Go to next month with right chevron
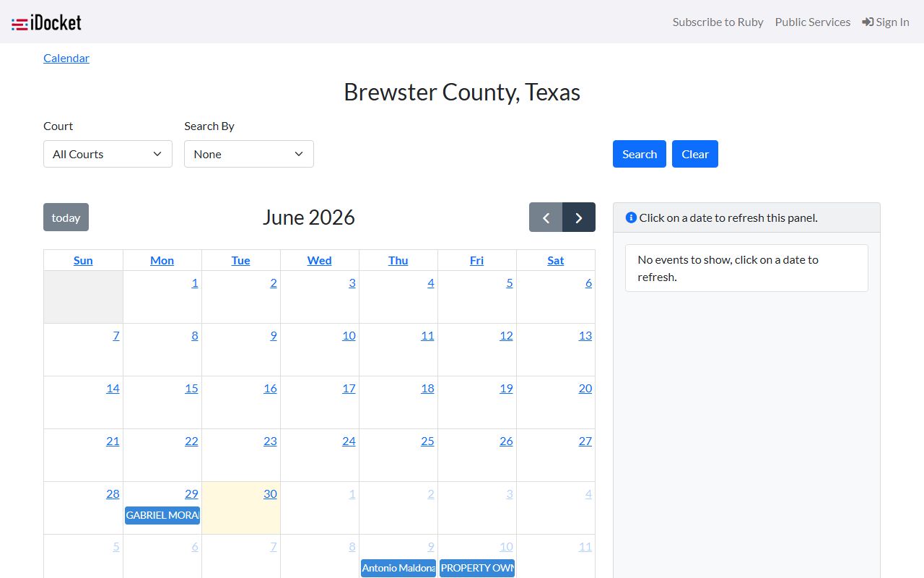Screen dimensions: 924x578 (x=579, y=217)
